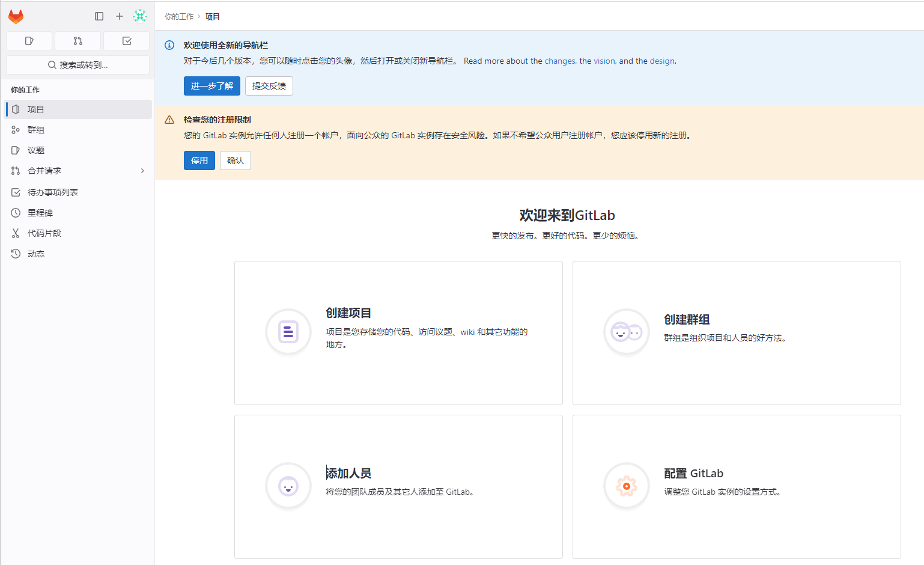This screenshot has width=924, height=565.
Task: Open 议题 in the sidebar
Action: (78, 150)
